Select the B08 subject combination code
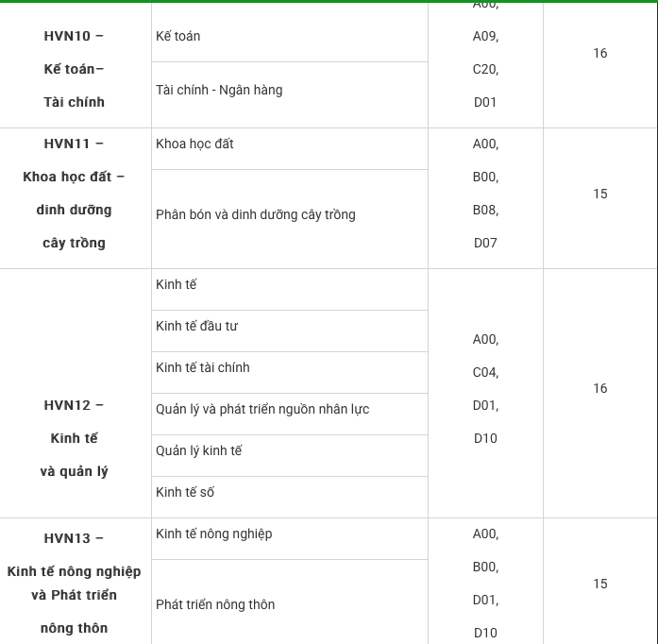The width and height of the screenshot is (658, 644). click(x=485, y=211)
